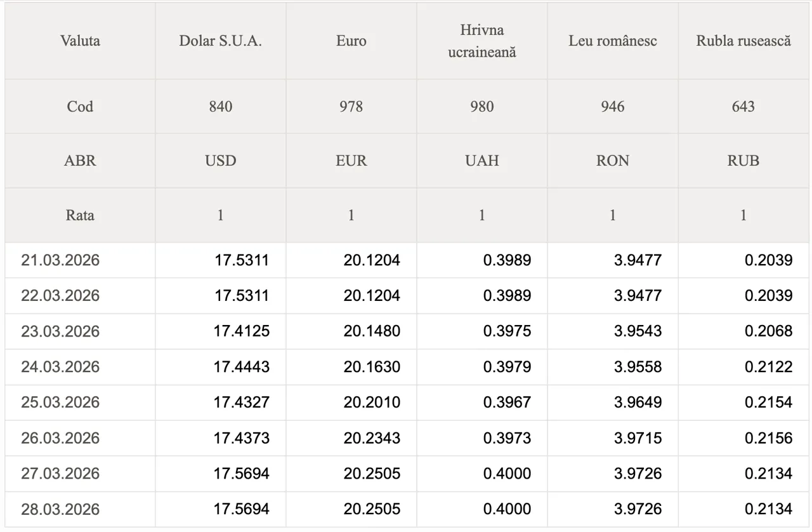Click the Dolar S.U.A. column header
812x532 pixels.
point(220,41)
